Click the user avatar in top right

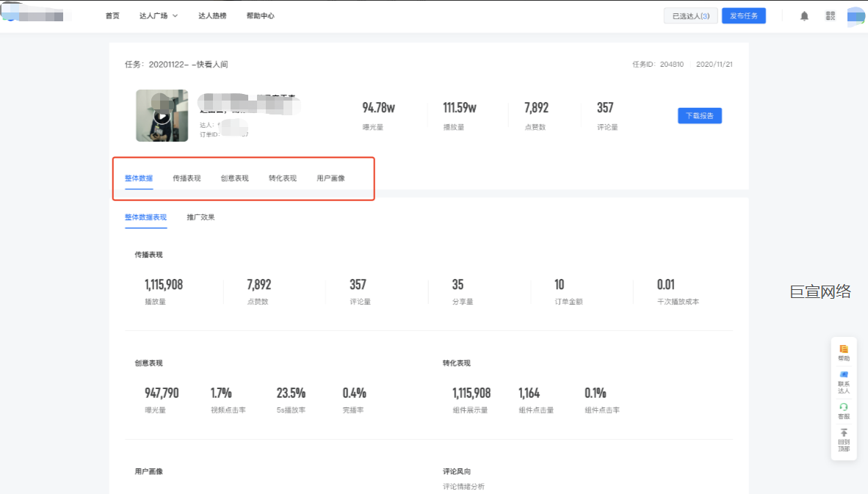(x=856, y=15)
